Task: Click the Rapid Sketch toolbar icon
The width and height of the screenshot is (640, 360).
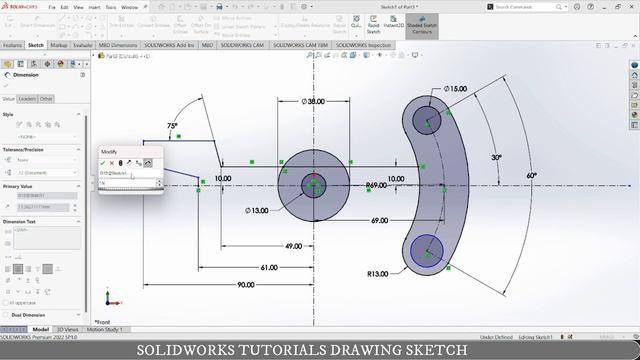Action: 373,25
